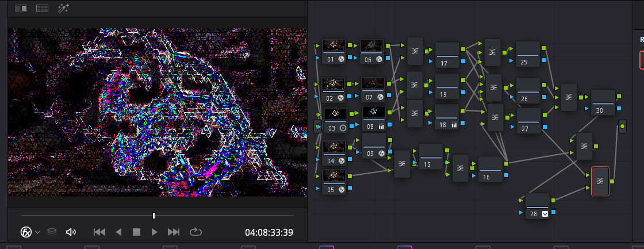
Task: Click the fx overlay icon below viewer
Action: [x=26, y=232]
